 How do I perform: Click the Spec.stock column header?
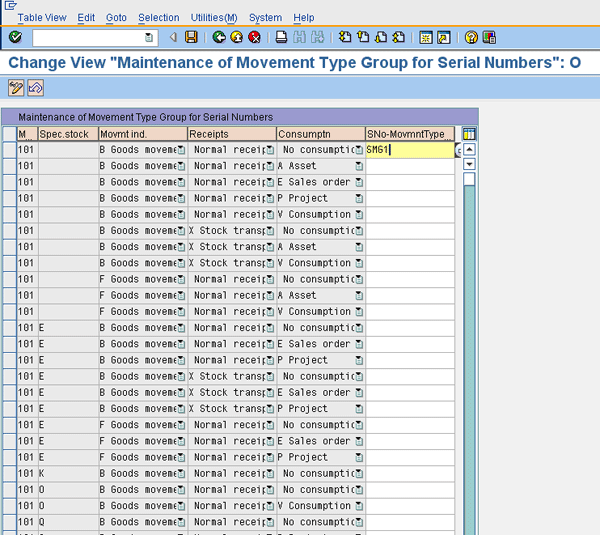[x=66, y=134]
